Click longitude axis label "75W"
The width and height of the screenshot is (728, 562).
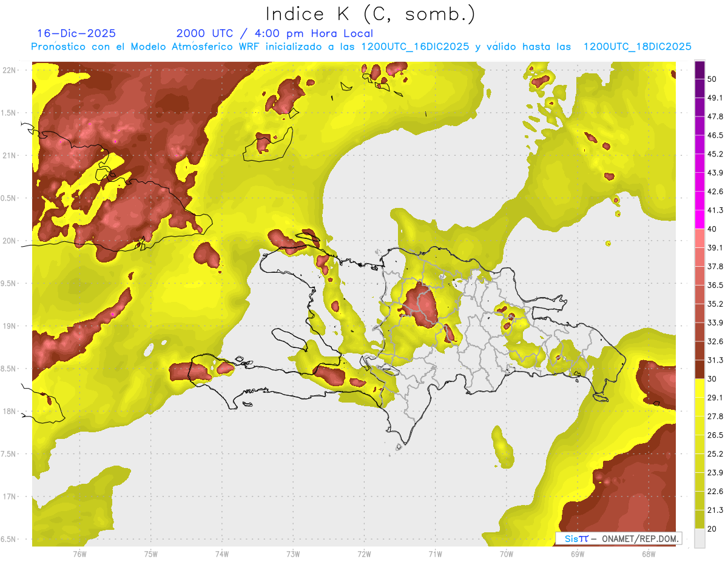151,554
